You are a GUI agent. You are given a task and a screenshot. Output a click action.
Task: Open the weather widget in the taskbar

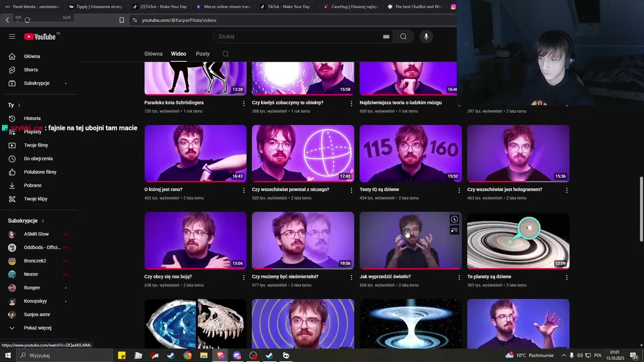click(529, 355)
